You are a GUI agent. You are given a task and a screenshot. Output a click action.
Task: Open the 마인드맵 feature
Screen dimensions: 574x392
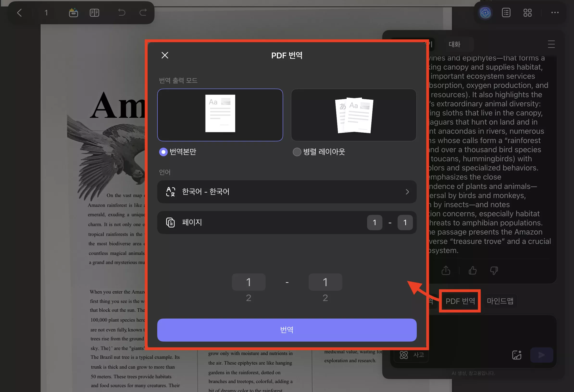point(500,301)
